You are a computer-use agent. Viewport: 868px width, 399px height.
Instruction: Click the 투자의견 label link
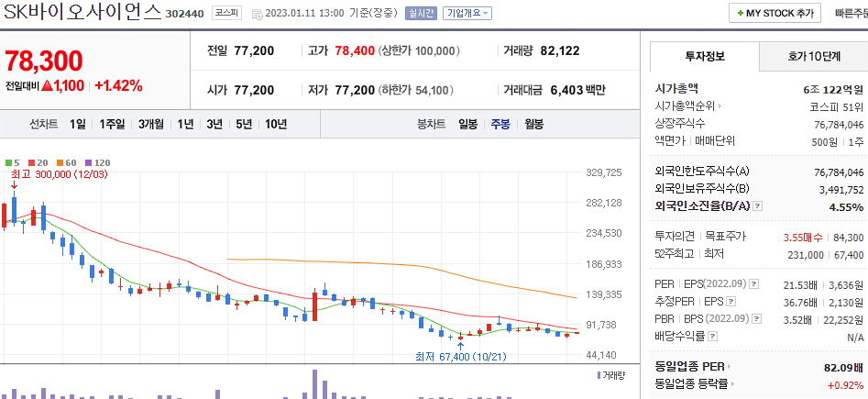point(675,237)
